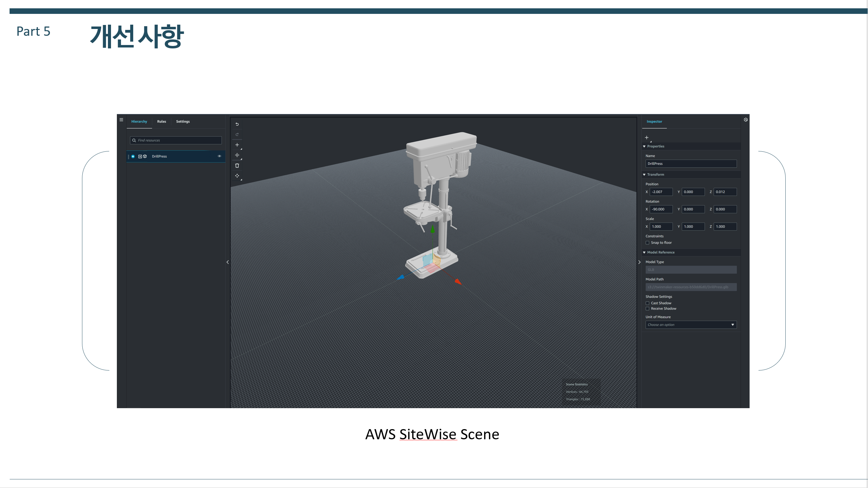
Task: Click the redo arrow icon
Action: click(x=237, y=134)
